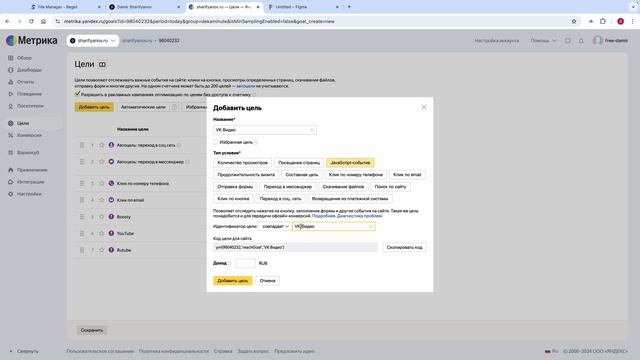Select Переход в мессенджер condition type
Screen dimensions: 640x360
pyautogui.click(x=288, y=187)
